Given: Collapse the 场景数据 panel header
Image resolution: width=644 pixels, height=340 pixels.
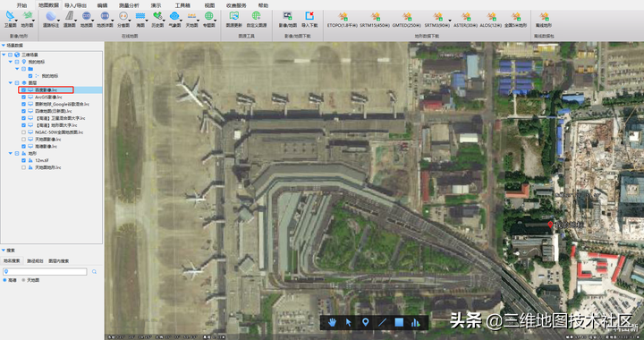Looking at the screenshot, I should coord(4,46).
